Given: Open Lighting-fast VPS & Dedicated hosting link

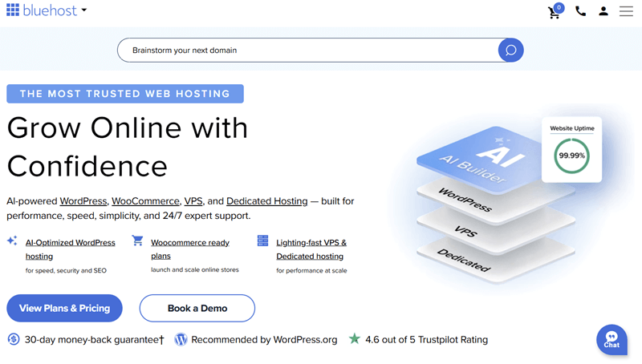Looking at the screenshot, I should pyautogui.click(x=311, y=249).
